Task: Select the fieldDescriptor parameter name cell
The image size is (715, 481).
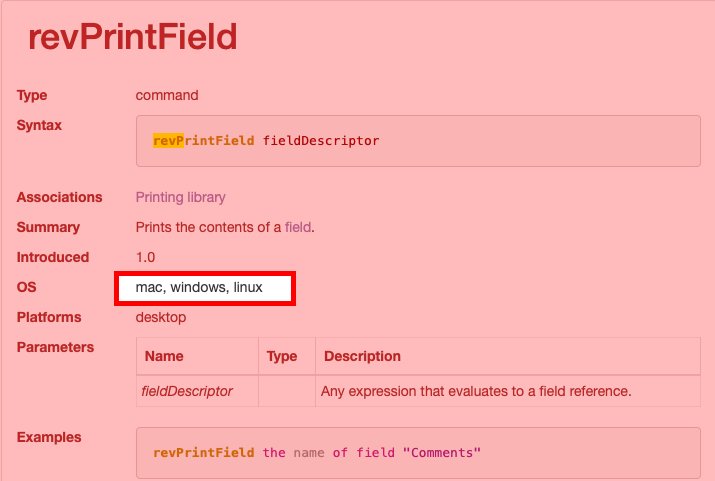Action: click(x=187, y=391)
